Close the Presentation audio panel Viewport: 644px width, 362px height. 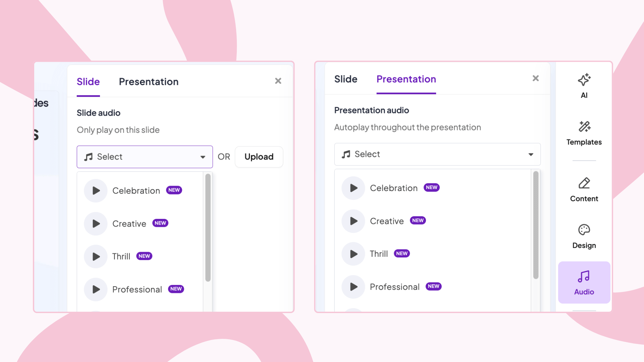tap(536, 78)
